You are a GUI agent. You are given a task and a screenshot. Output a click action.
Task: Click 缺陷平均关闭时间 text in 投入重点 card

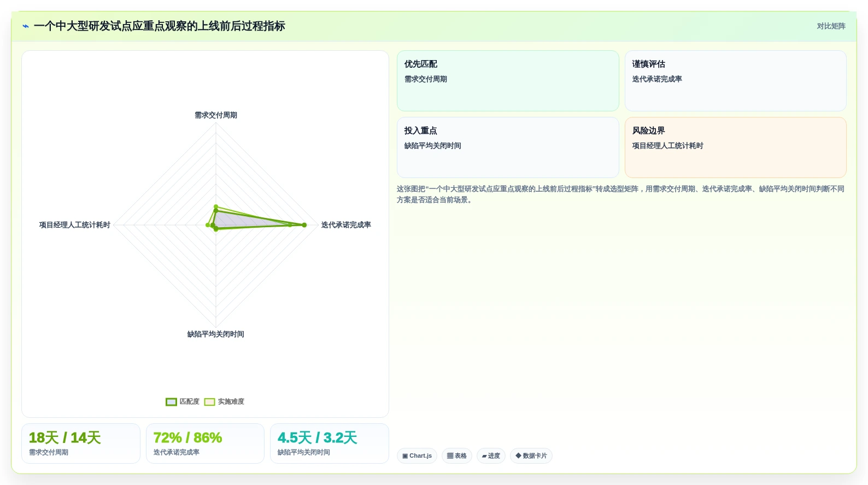pos(433,146)
